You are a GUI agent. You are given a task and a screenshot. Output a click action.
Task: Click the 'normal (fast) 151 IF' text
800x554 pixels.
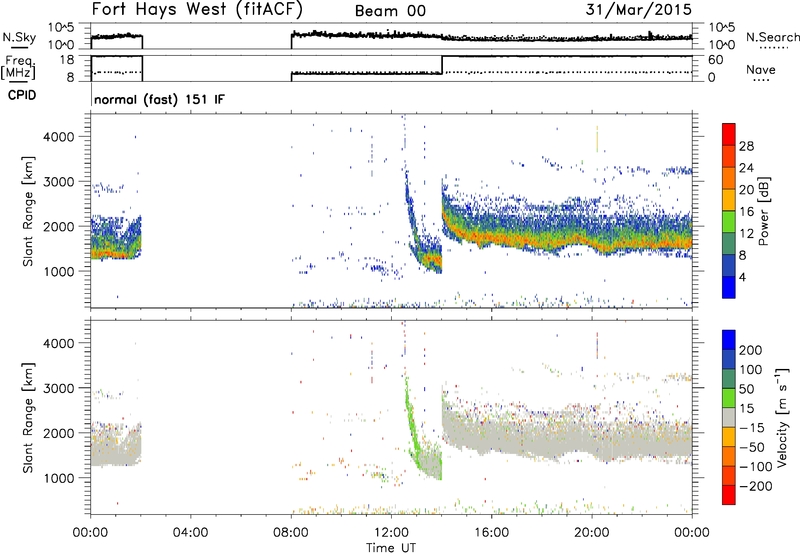click(x=159, y=99)
